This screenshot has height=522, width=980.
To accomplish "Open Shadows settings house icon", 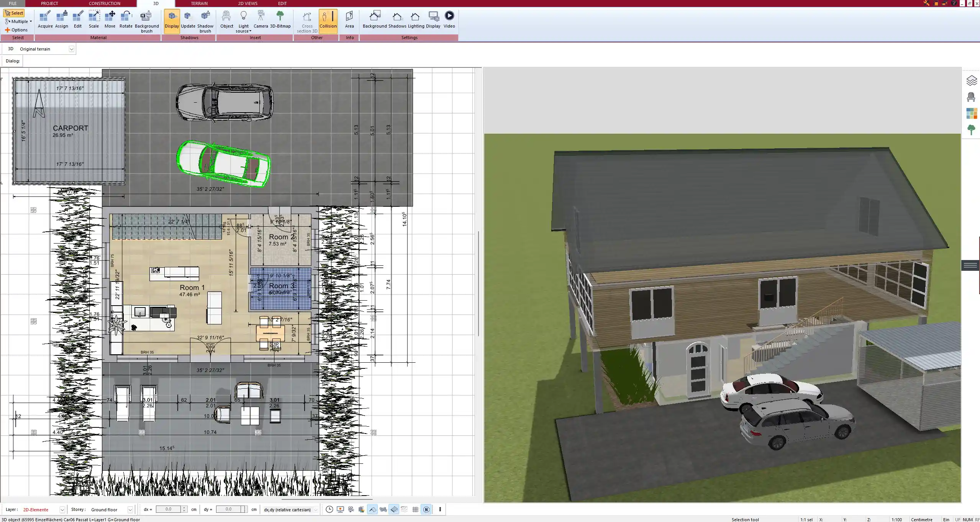I will 397,20.
